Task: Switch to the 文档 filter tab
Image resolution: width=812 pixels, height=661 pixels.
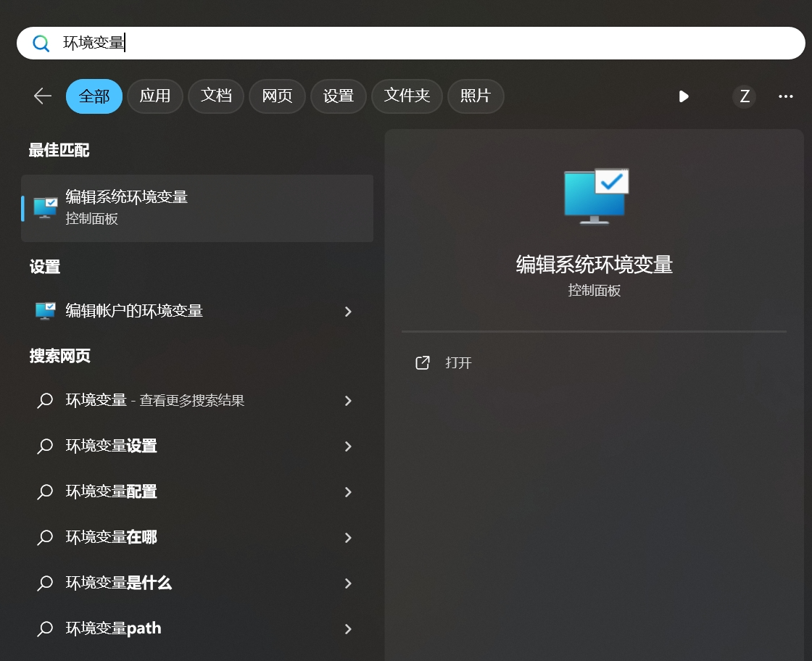Action: [216, 96]
